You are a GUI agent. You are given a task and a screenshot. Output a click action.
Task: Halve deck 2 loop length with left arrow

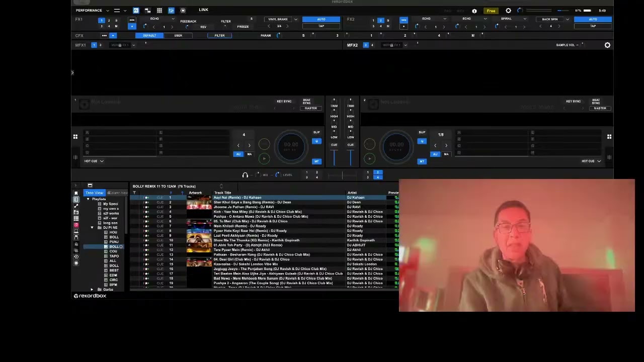(435, 145)
